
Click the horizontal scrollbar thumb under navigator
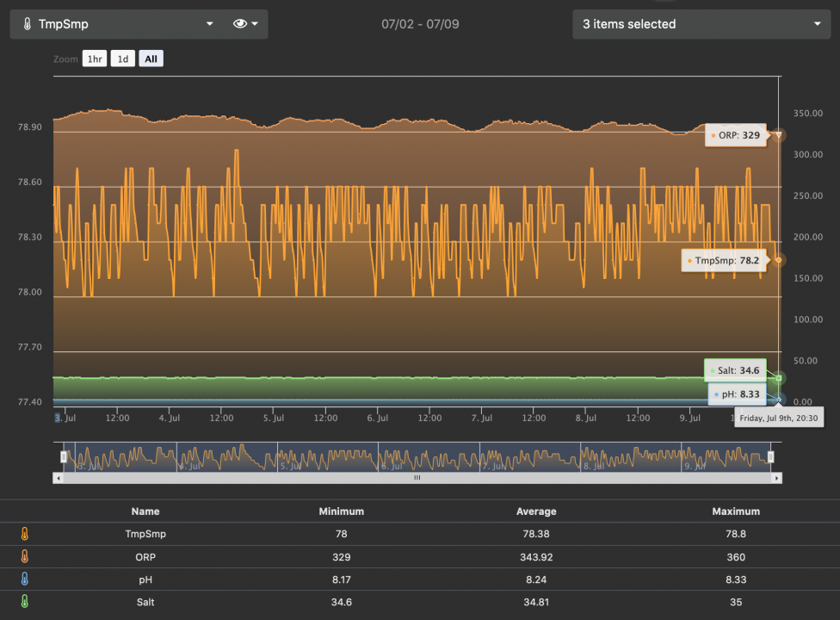pos(417,478)
